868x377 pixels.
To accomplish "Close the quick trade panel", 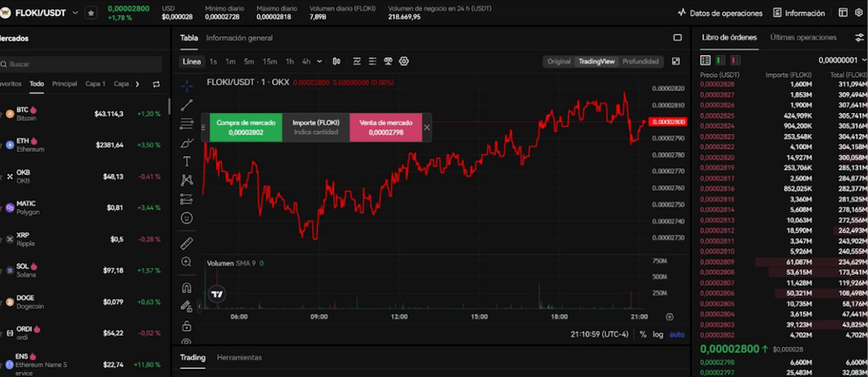I will [x=427, y=127].
